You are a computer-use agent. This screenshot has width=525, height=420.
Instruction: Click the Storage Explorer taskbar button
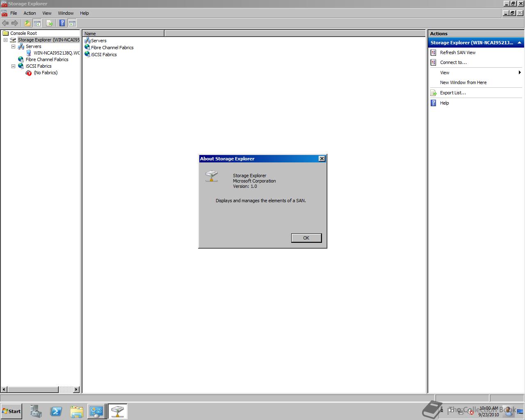[117, 411]
